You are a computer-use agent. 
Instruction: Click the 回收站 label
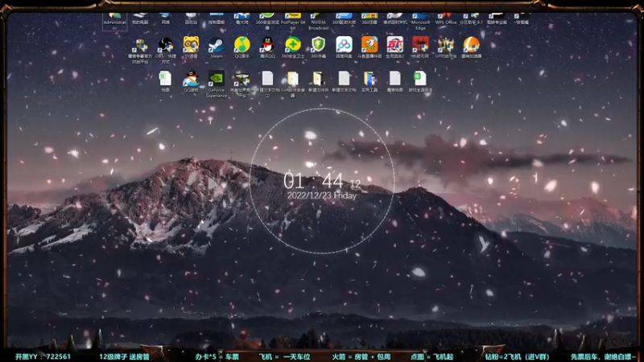191,23
